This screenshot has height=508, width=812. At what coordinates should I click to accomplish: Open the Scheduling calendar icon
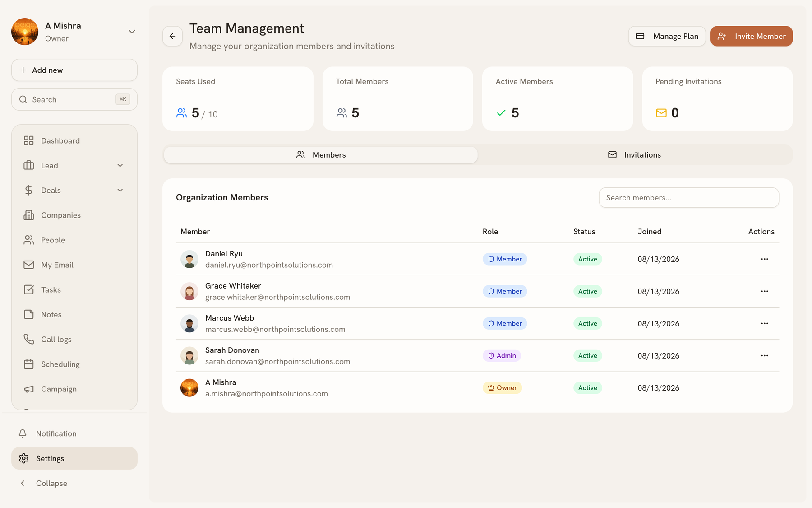[28, 364]
